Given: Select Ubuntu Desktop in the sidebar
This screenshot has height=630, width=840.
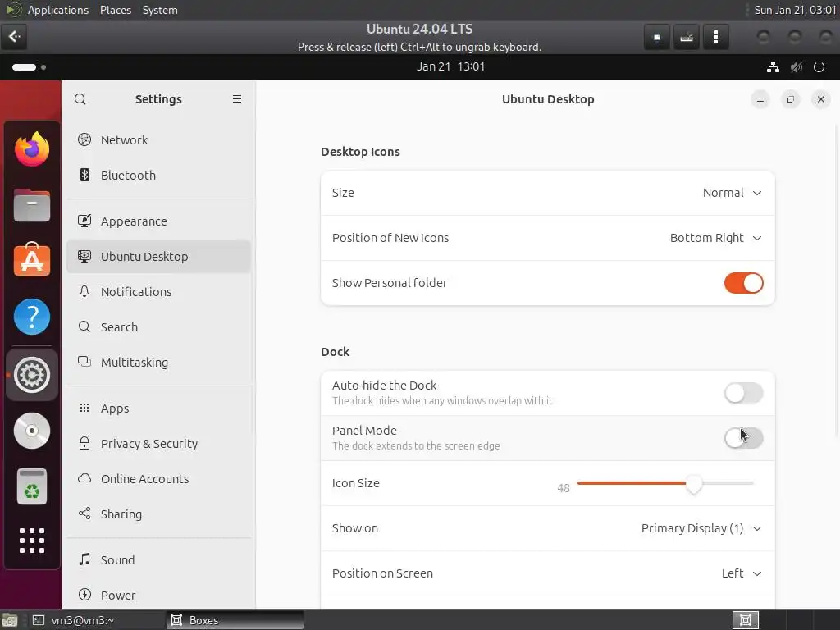Looking at the screenshot, I should (158, 257).
